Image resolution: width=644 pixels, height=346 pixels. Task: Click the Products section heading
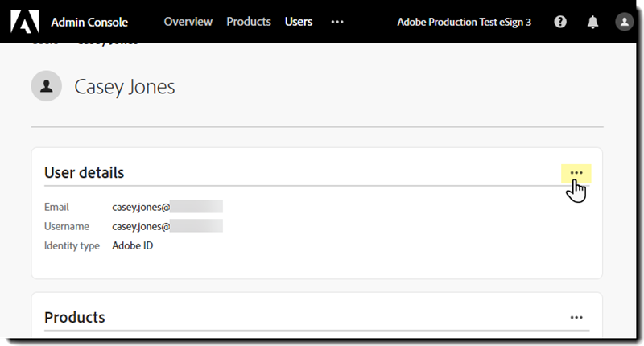(x=75, y=317)
